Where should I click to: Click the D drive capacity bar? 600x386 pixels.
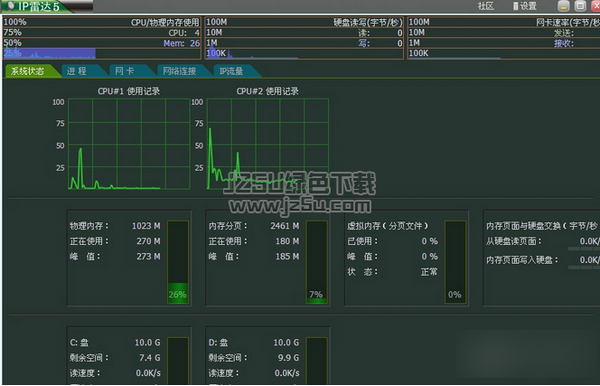click(317, 361)
